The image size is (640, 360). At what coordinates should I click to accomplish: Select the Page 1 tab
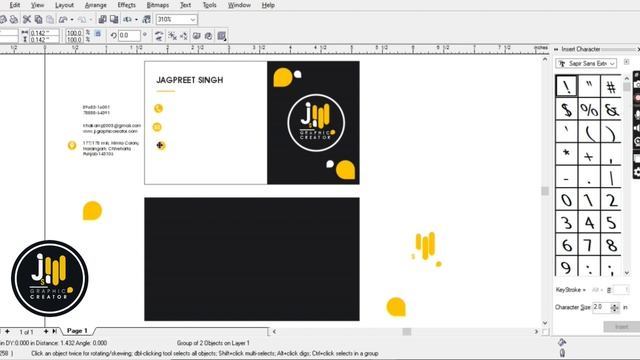[x=77, y=331]
